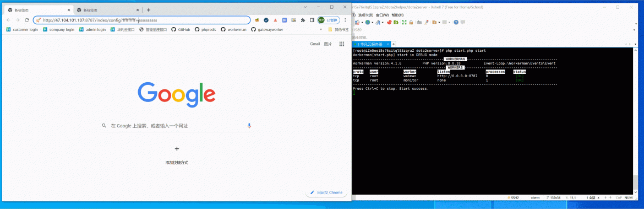Open the 窗口(W) menu in Xshell

[383, 15]
